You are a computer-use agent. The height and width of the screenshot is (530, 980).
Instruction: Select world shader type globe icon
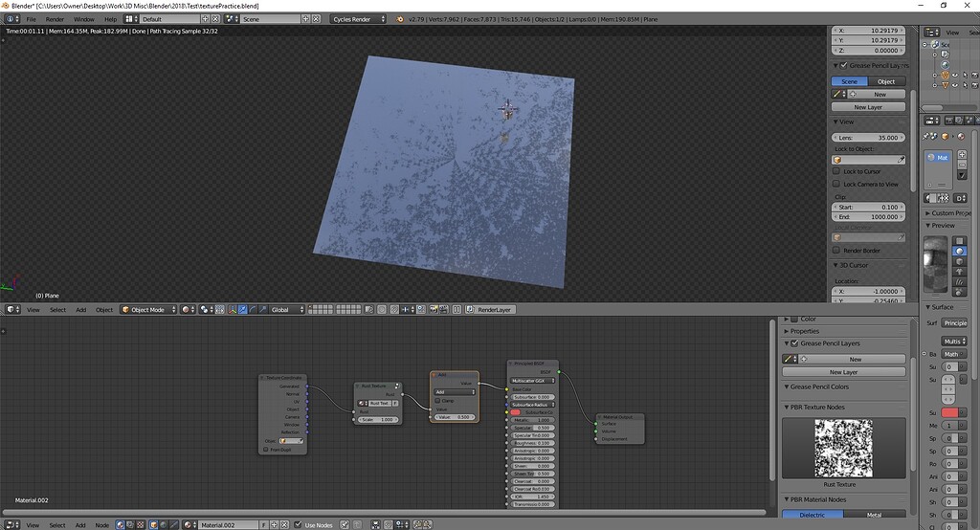[x=164, y=525]
